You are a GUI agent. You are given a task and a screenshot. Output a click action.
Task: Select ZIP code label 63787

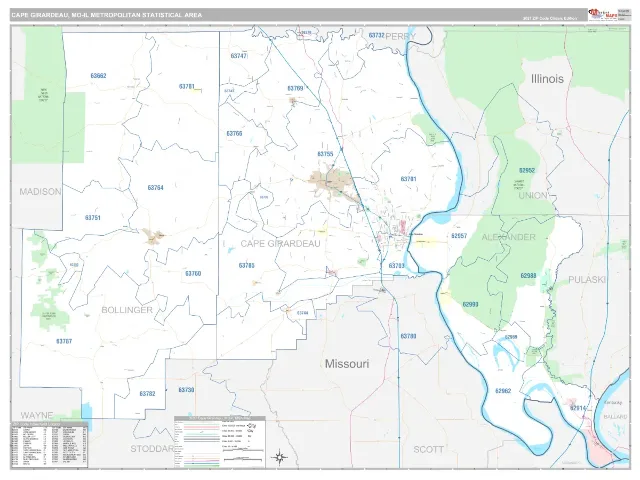point(64,341)
